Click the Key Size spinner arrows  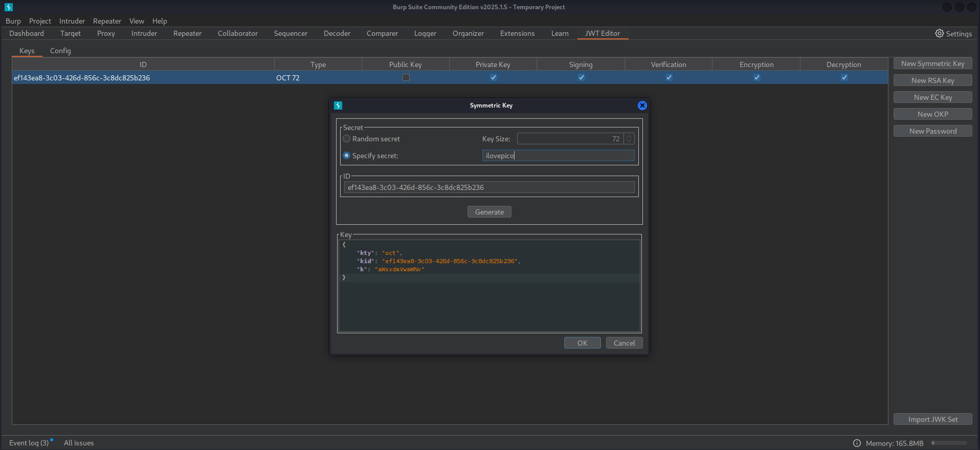tap(629, 139)
